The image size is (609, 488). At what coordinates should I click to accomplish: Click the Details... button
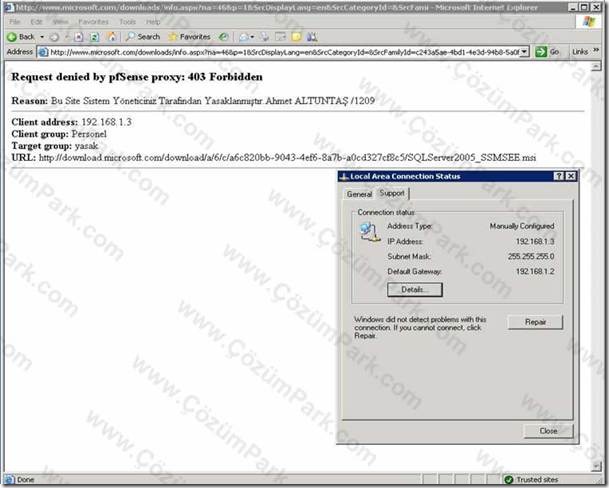[x=415, y=289]
